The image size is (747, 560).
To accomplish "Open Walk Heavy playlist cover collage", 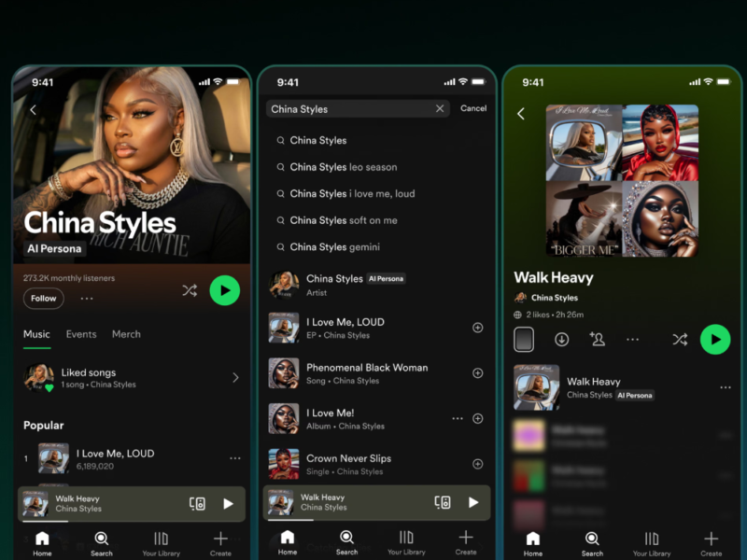I will pyautogui.click(x=622, y=181).
